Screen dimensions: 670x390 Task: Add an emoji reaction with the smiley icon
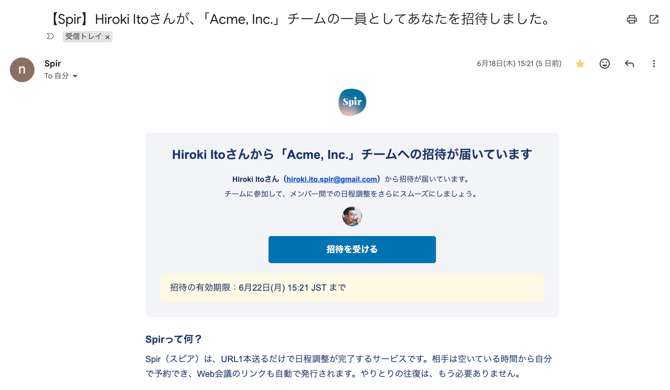[605, 64]
